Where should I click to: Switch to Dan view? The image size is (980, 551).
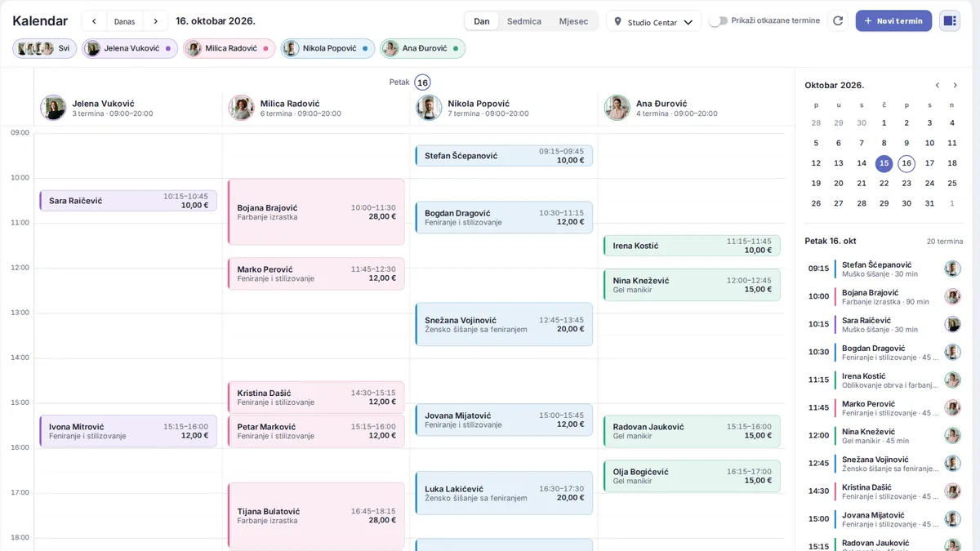click(x=482, y=21)
